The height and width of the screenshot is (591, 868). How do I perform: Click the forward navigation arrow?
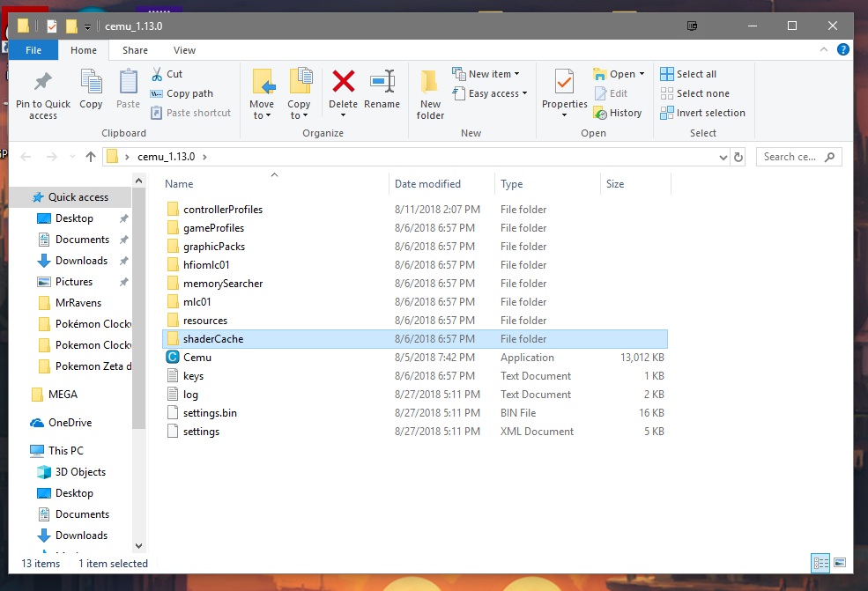(x=51, y=157)
